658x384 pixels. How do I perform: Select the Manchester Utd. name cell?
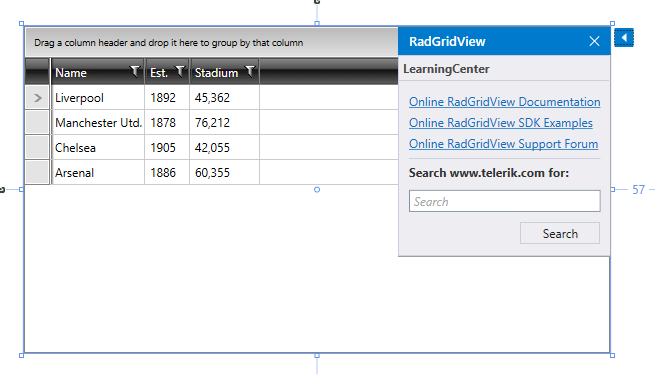pos(98,123)
